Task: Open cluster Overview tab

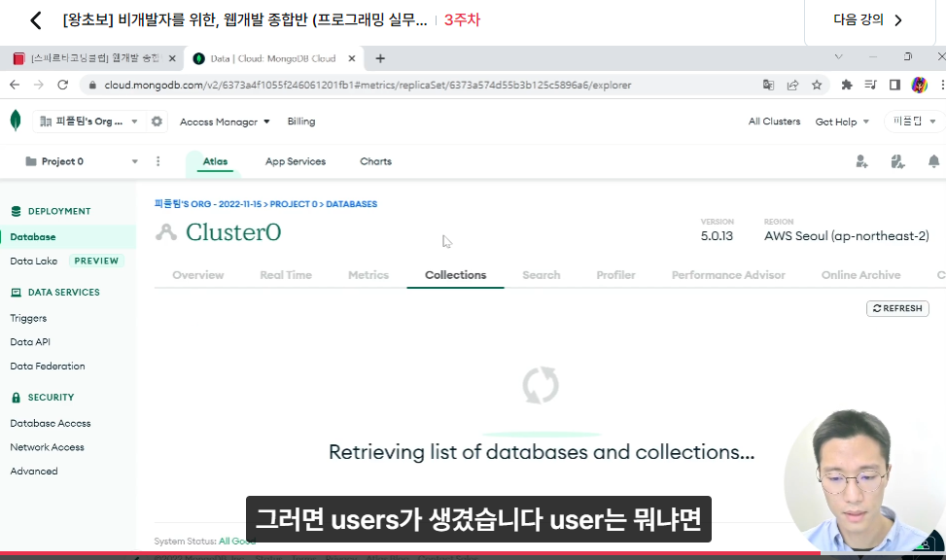Action: pyautogui.click(x=198, y=275)
